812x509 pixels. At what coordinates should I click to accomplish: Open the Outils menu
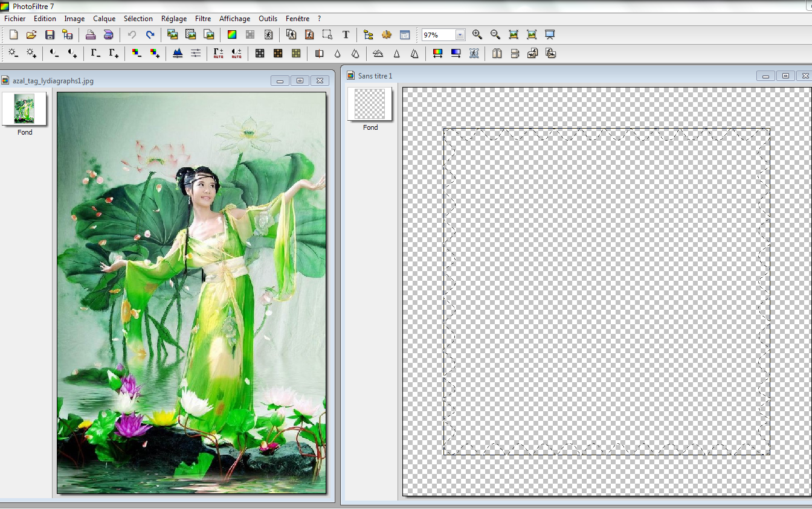click(268, 19)
